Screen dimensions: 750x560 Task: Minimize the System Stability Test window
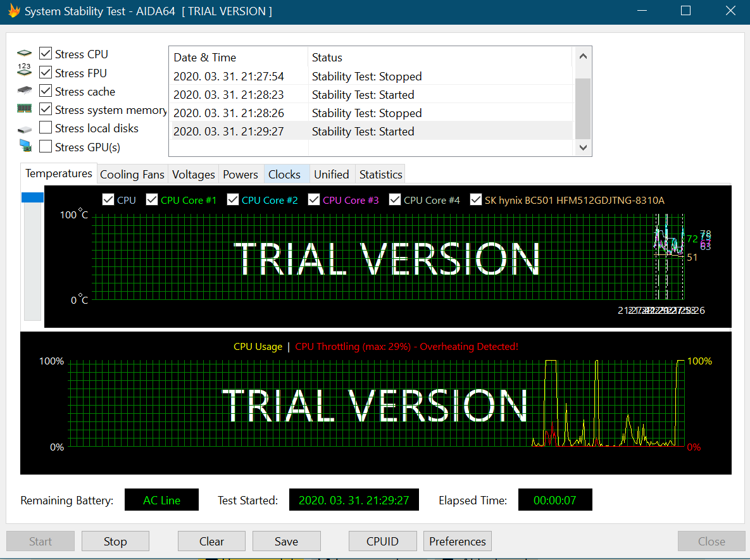click(641, 11)
